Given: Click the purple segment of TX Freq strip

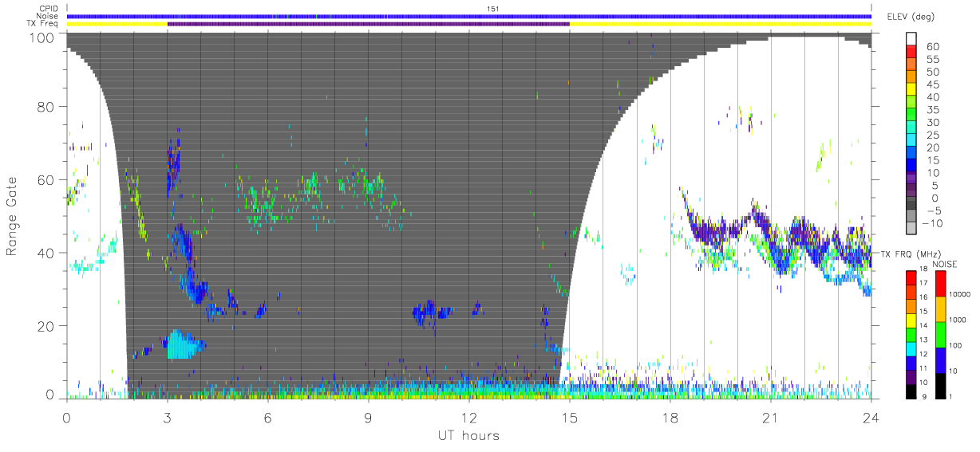Looking at the screenshot, I should coord(368,24).
